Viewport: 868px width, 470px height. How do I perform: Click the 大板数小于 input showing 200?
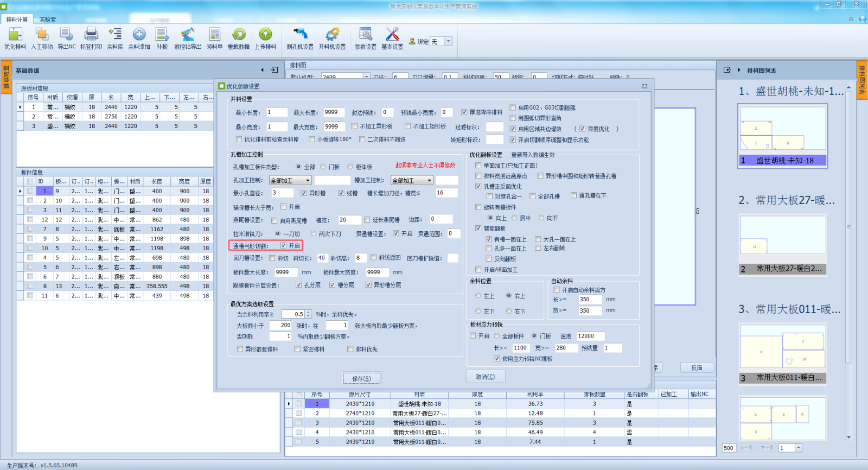(280, 325)
